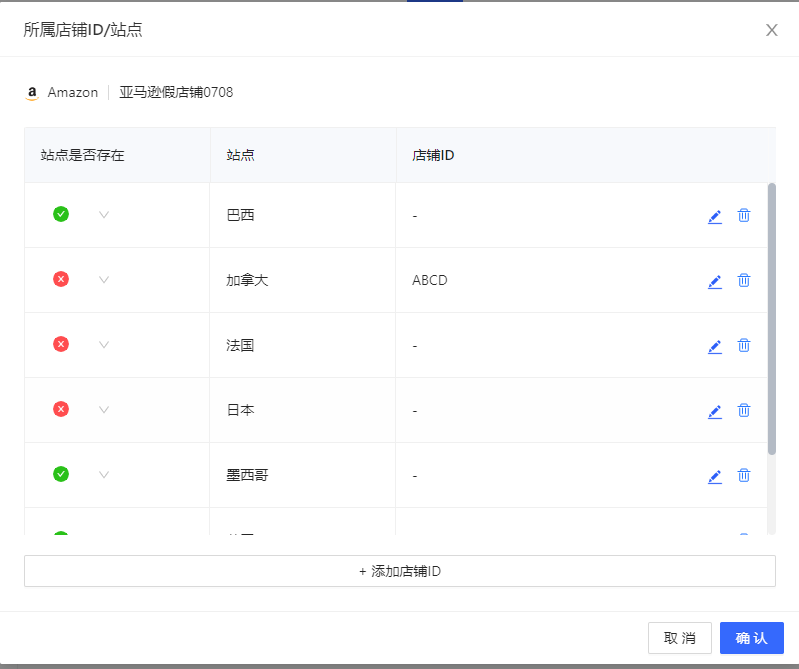Delete the 日本 site row
Screen dimensions: 799x669
point(744,410)
